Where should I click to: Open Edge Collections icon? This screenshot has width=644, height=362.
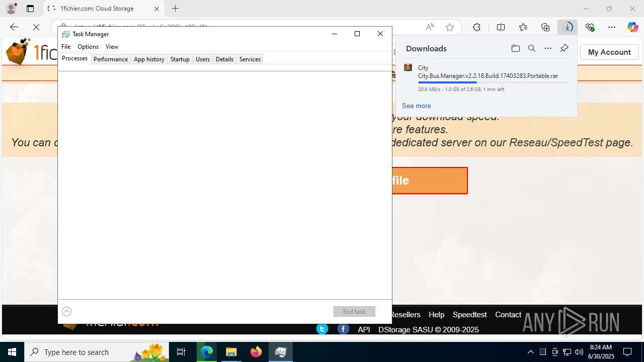(x=545, y=27)
